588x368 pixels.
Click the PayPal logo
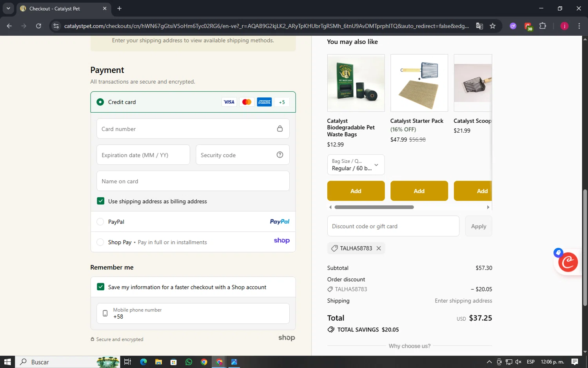click(279, 222)
